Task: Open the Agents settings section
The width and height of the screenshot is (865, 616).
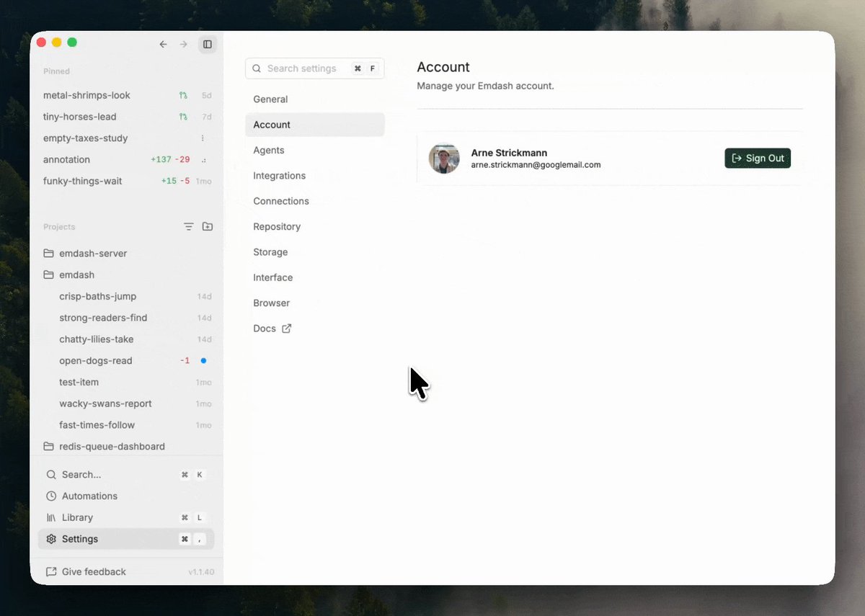Action: tap(315, 151)
